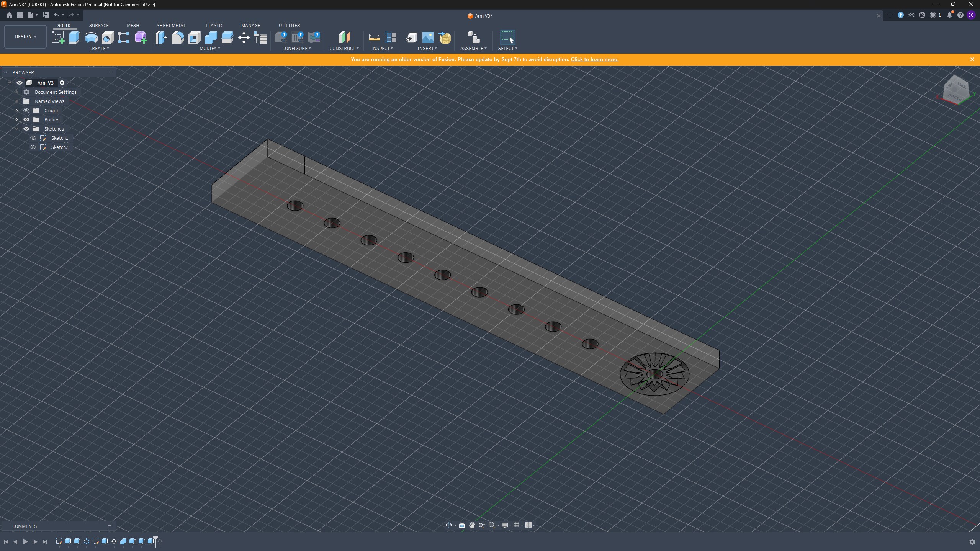Show Sketch2 using its eye icon
Viewport: 980px width, 551px height.
[x=33, y=147]
